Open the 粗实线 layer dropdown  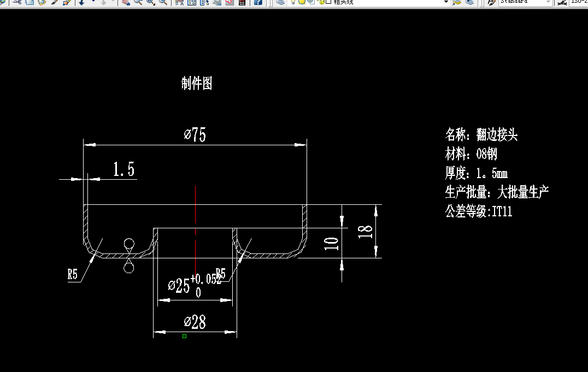tap(446, 3)
